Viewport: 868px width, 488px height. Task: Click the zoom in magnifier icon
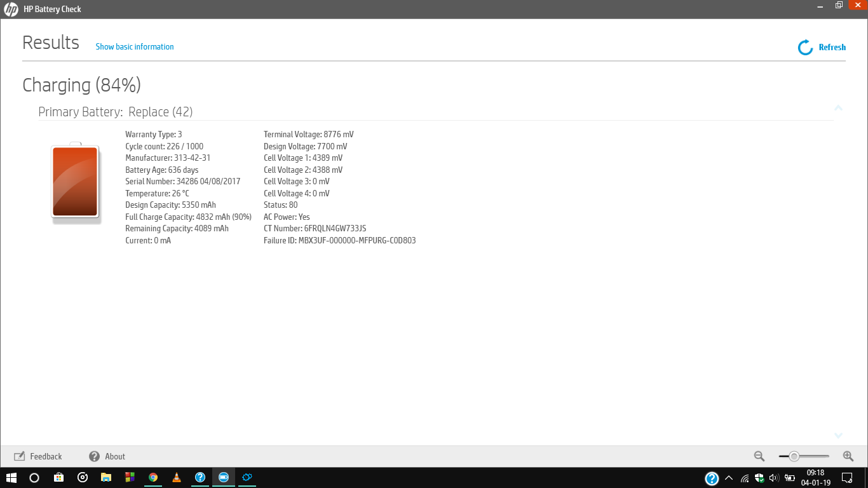848,456
